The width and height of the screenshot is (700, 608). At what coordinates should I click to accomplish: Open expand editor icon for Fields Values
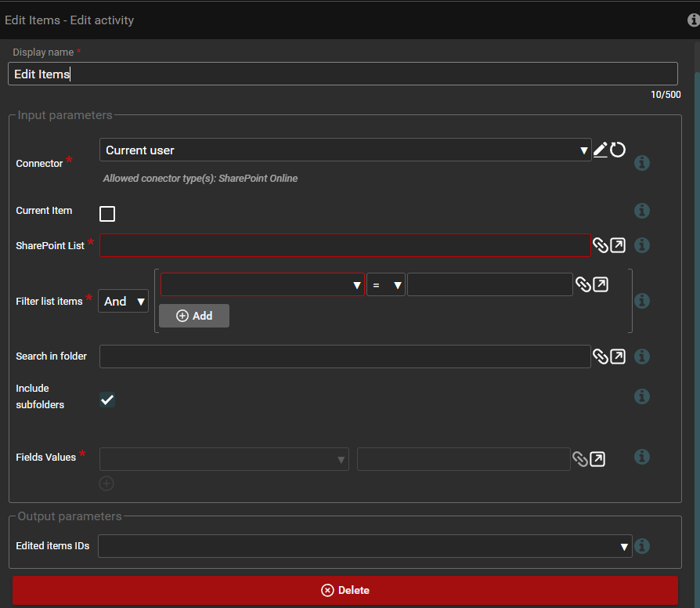click(x=597, y=459)
